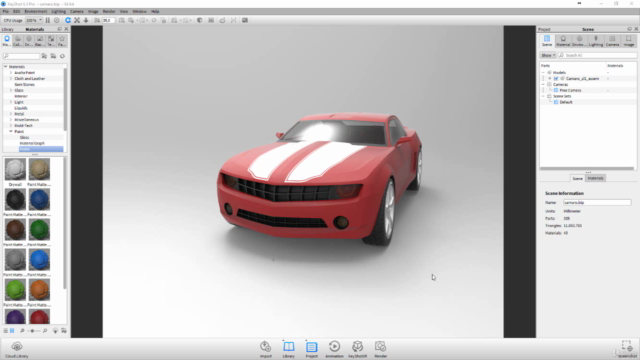Viewport: 640px width, 360px height.
Task: Click the thumbnail size slider
Action: pyautogui.click(x=33, y=331)
